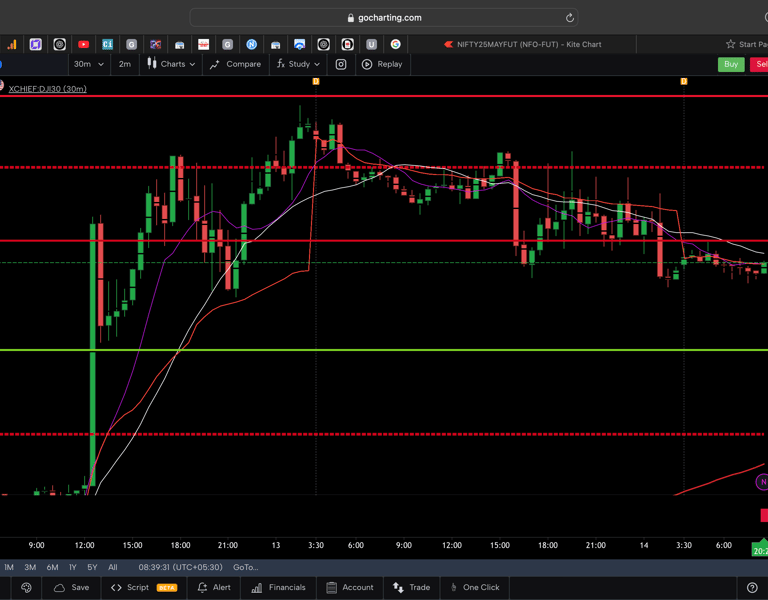768x600 pixels.
Task: Select the topmost solid red horizontal line
Action: click(384, 96)
